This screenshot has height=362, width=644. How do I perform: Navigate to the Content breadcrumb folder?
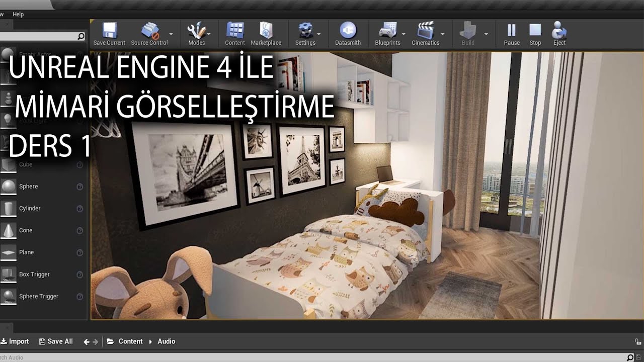130,341
